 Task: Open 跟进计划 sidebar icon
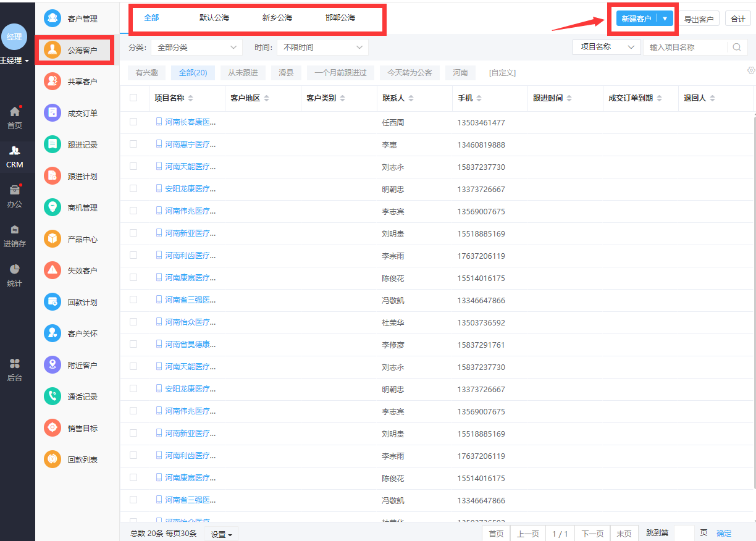click(52, 176)
